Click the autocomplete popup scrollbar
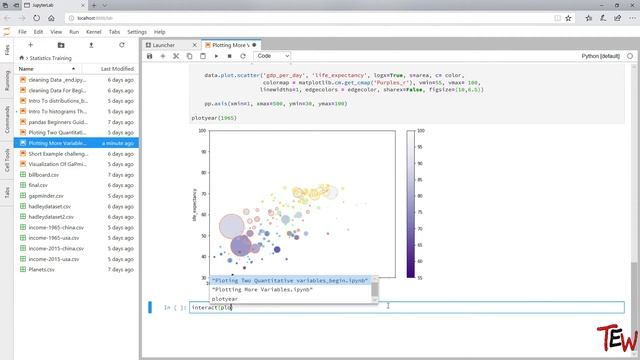This screenshot has height=360, width=640. [375, 289]
